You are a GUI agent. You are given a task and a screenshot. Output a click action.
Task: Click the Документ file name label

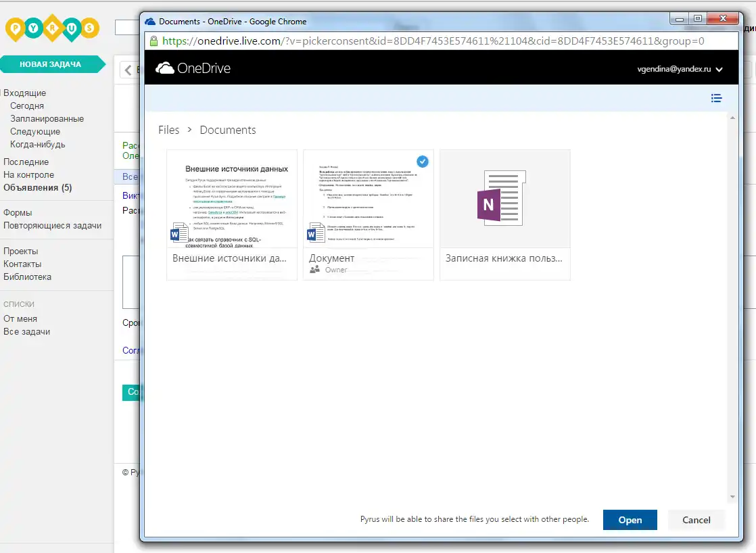coord(332,258)
